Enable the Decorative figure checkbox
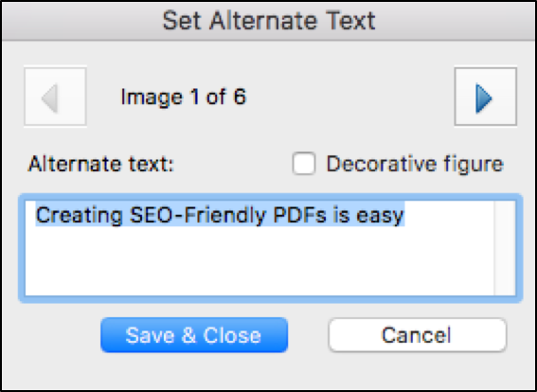Screen dimensions: 537x392 304,163
